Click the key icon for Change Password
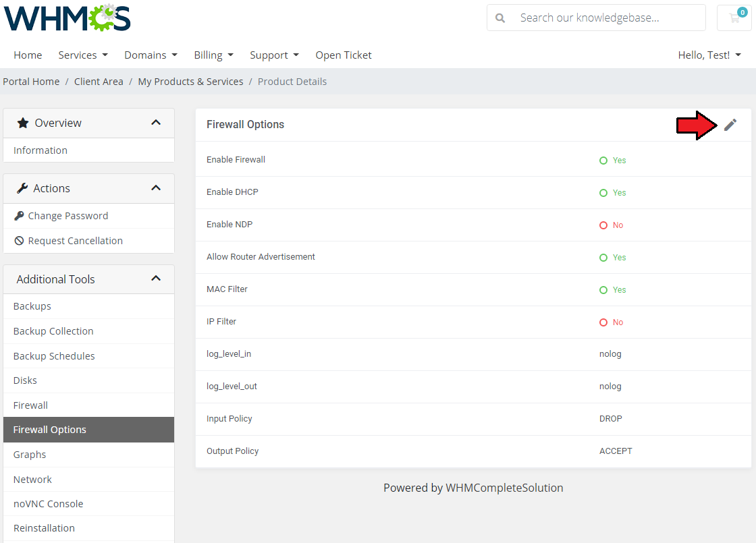The width and height of the screenshot is (756, 543). 19,216
